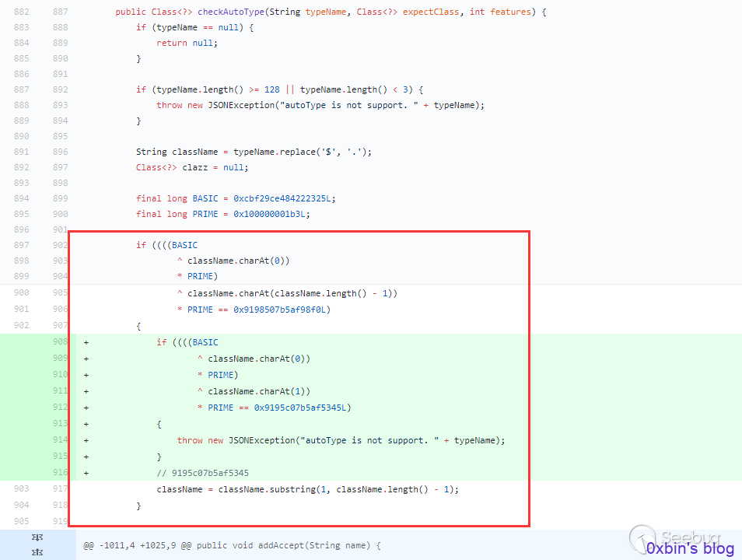Click the typeName.length() >= 128 condition line
This screenshot has height=560, width=742.
[x=280, y=89]
